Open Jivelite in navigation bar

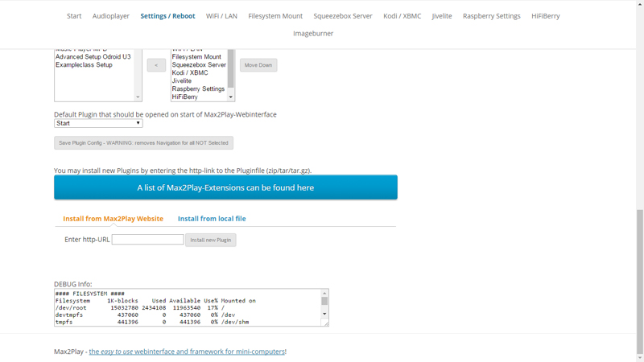tap(442, 16)
